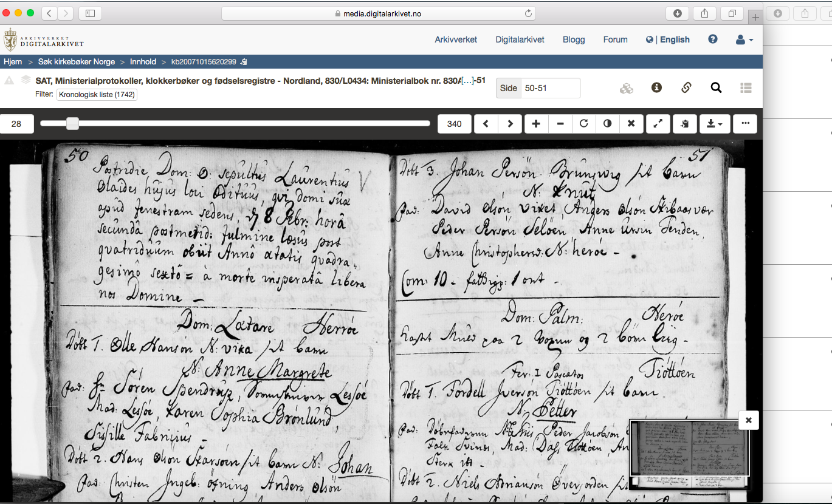Open the download dropdown menu

coord(715,124)
